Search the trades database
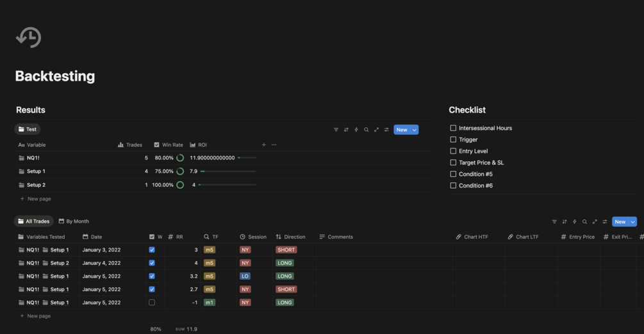The width and height of the screenshot is (644, 334). point(584,221)
